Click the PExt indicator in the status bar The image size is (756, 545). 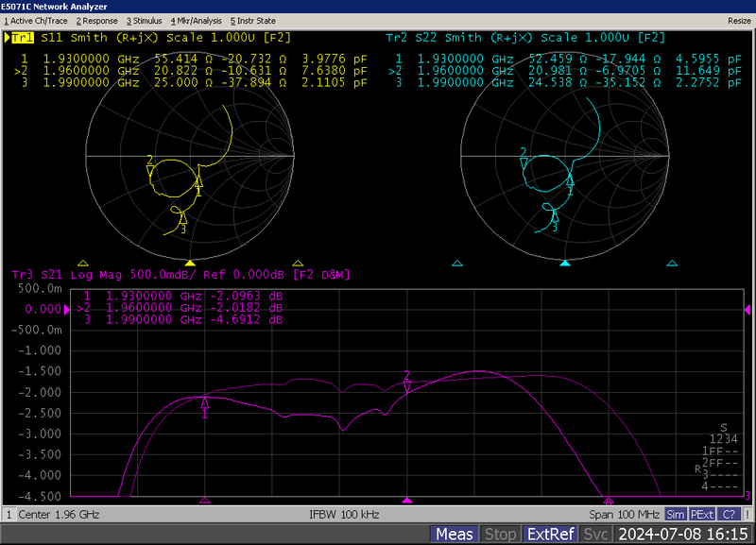tap(701, 515)
